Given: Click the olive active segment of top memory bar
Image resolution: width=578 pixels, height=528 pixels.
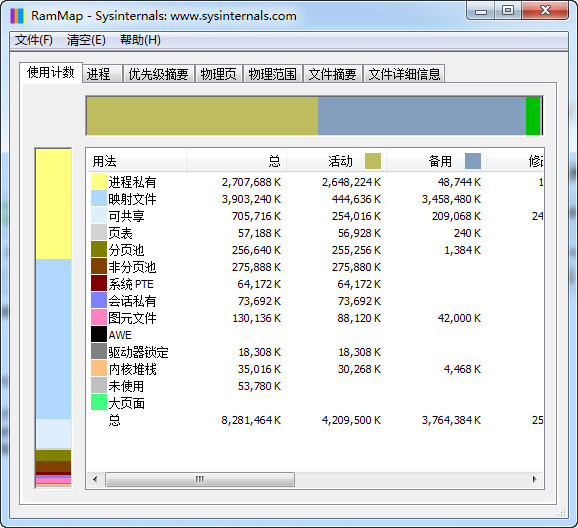Looking at the screenshot, I should pyautogui.click(x=202, y=116).
